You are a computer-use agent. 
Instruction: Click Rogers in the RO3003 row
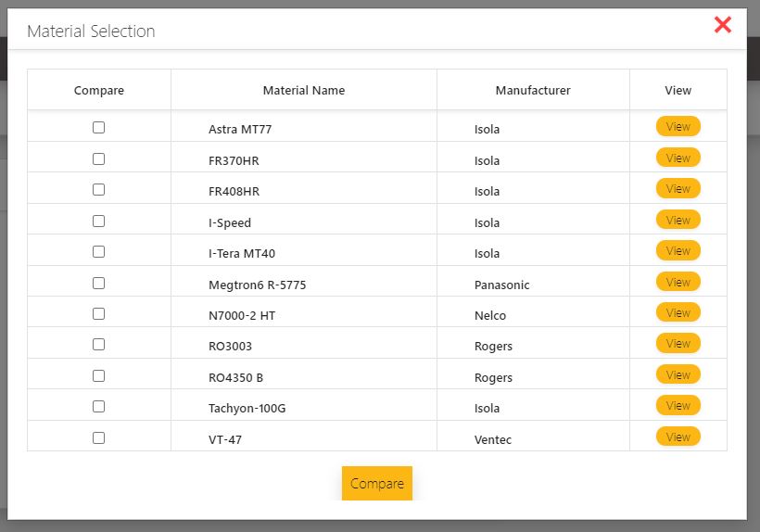coord(493,347)
